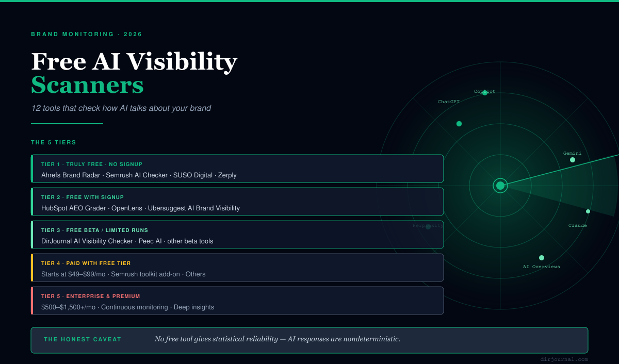Click DirJournal AI Visibility Checker text
Screen dimensions: 619x364
(x=87, y=241)
